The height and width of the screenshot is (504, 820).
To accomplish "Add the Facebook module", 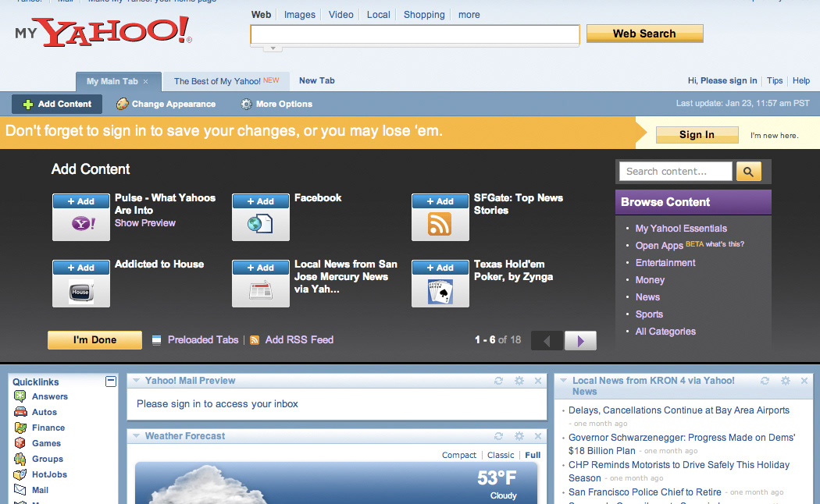I will 260,201.
